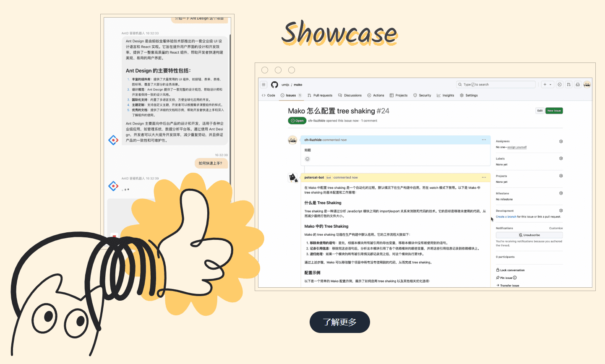
Task: Click the pull requests icon in header
Action: click(568, 85)
